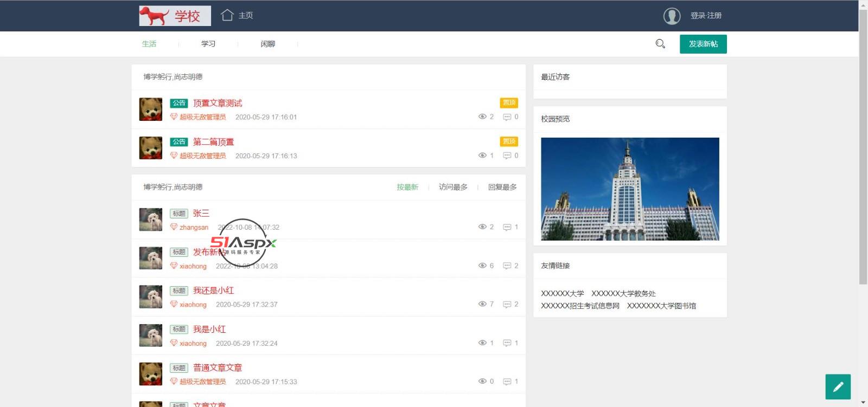
Task: Click the scrollbar down arrow
Action: click(863, 403)
